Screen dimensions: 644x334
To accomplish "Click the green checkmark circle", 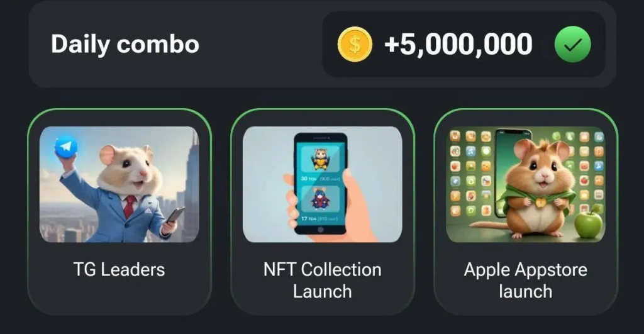I will 572,45.
